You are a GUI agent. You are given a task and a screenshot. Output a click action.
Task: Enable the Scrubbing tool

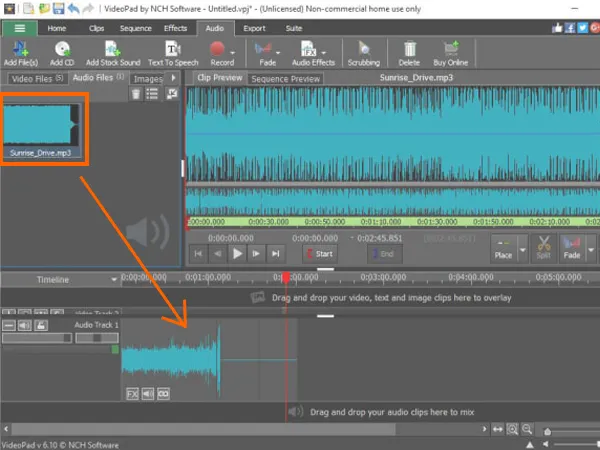tap(364, 53)
